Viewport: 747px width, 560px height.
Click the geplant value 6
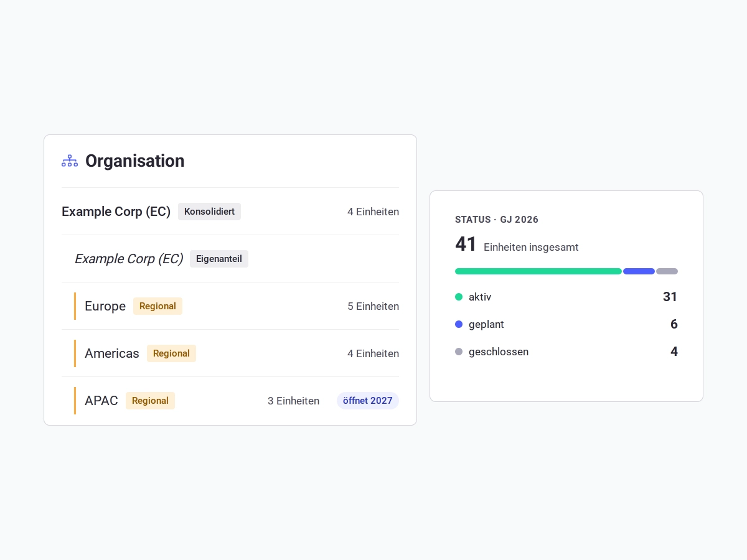pyautogui.click(x=674, y=324)
